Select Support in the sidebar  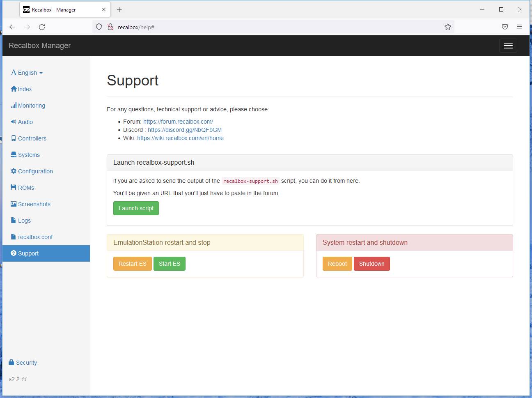(x=46, y=253)
